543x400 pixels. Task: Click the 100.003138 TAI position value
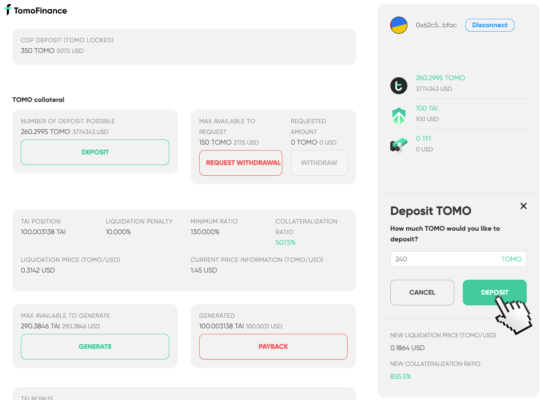43,232
